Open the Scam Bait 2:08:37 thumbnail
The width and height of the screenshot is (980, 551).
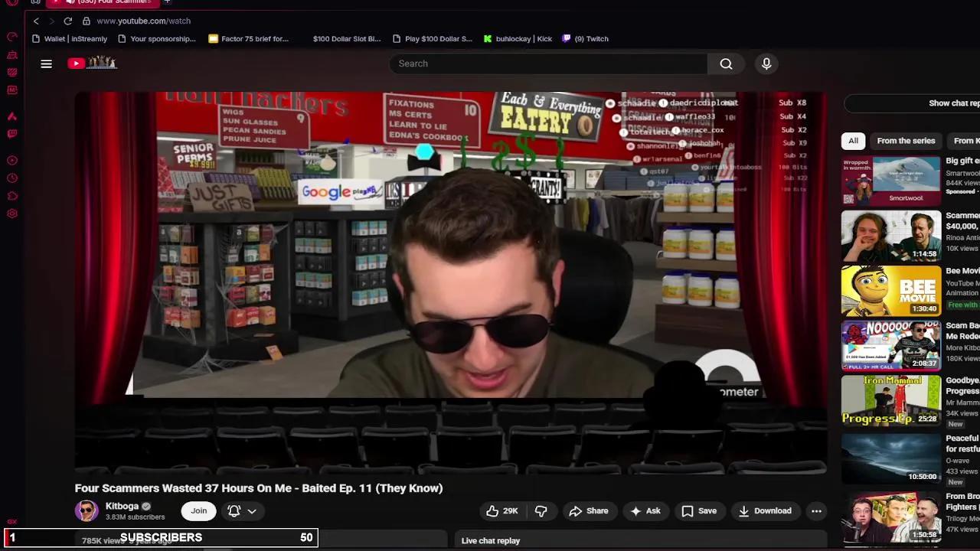pos(891,346)
